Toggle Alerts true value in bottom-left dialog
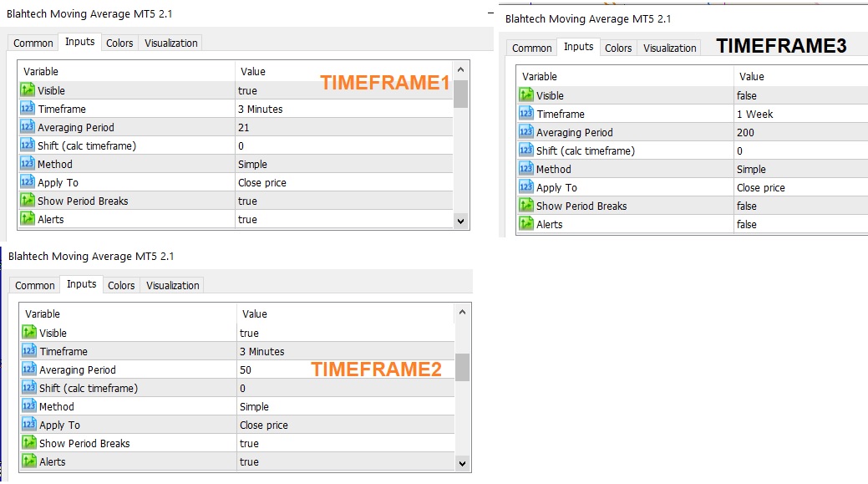 249,462
